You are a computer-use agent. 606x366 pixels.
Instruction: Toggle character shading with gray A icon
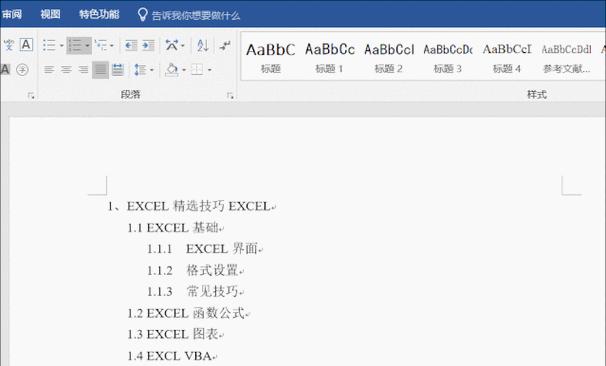(x=5, y=70)
